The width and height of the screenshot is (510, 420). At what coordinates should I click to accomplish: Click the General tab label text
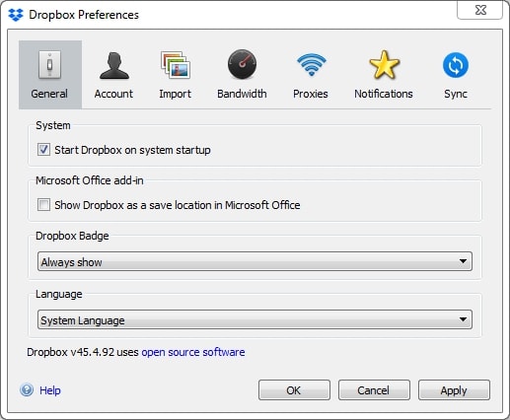pyautogui.click(x=49, y=94)
